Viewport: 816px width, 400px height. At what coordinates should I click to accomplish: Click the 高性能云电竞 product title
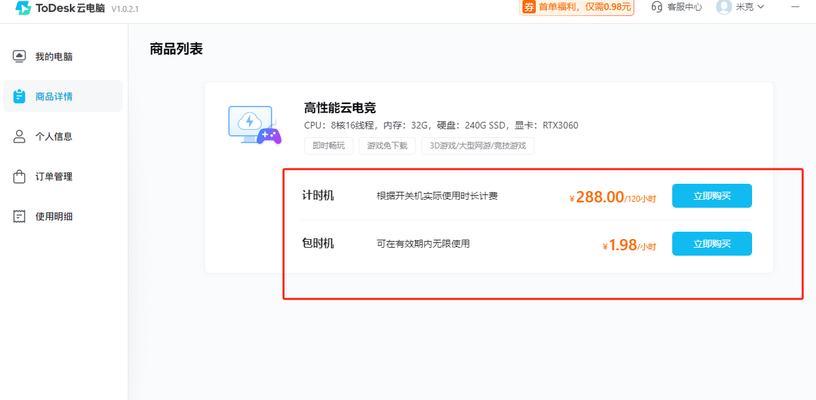pos(340,108)
